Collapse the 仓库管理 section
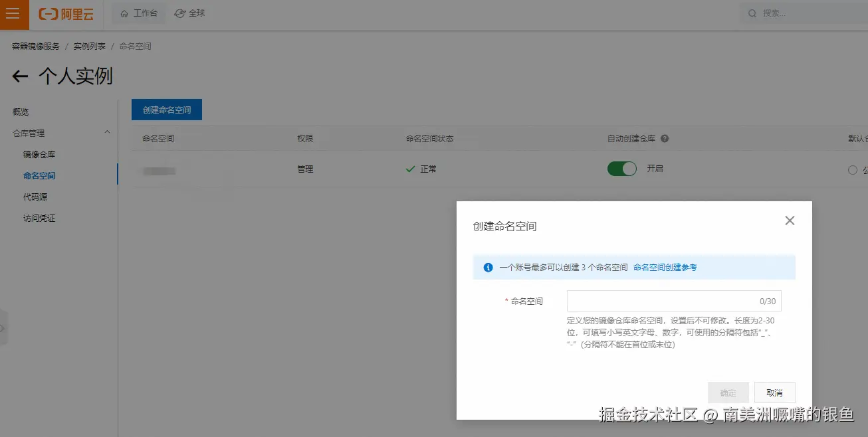 coord(107,133)
